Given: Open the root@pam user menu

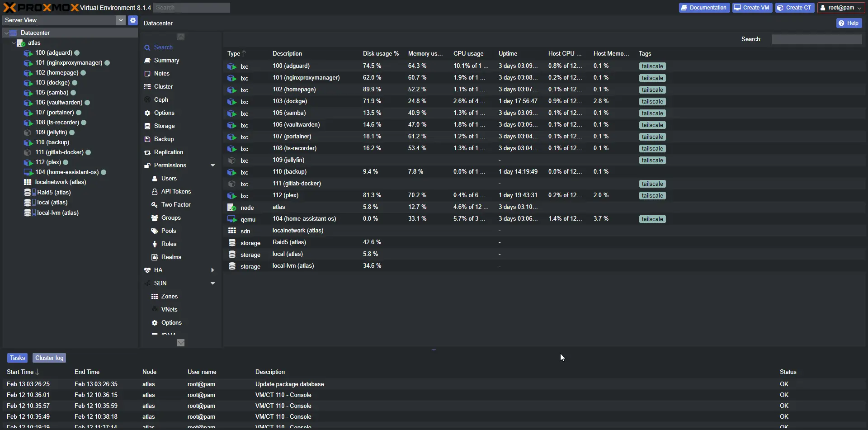Looking at the screenshot, I should (x=840, y=8).
